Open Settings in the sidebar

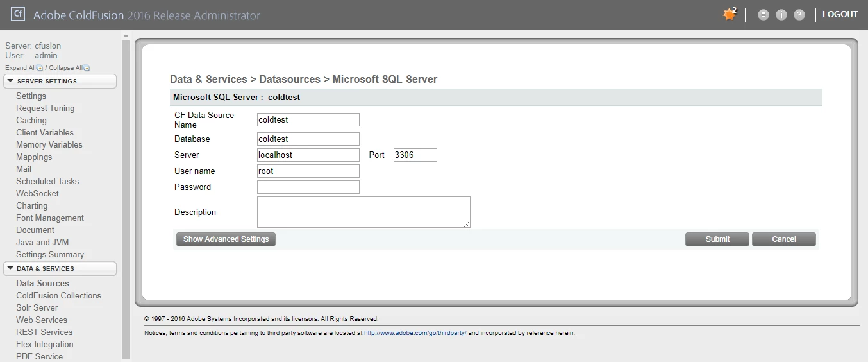(x=31, y=96)
